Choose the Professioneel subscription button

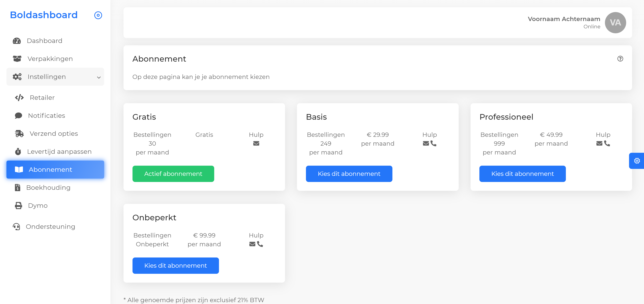522,174
